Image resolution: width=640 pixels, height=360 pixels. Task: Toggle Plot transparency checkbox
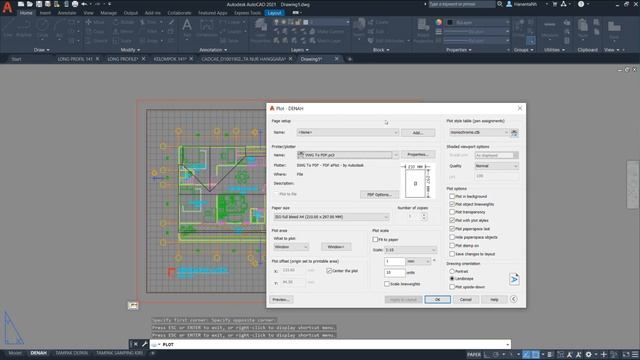pos(452,212)
